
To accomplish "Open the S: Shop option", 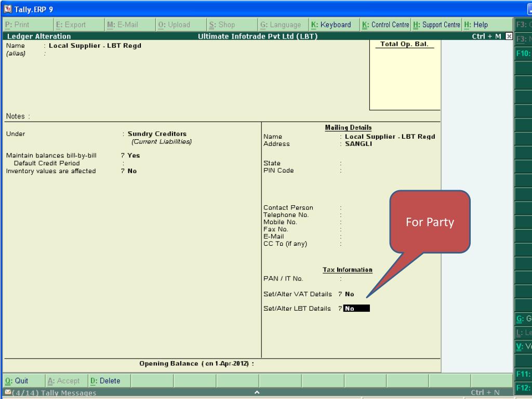I will 232,25.
